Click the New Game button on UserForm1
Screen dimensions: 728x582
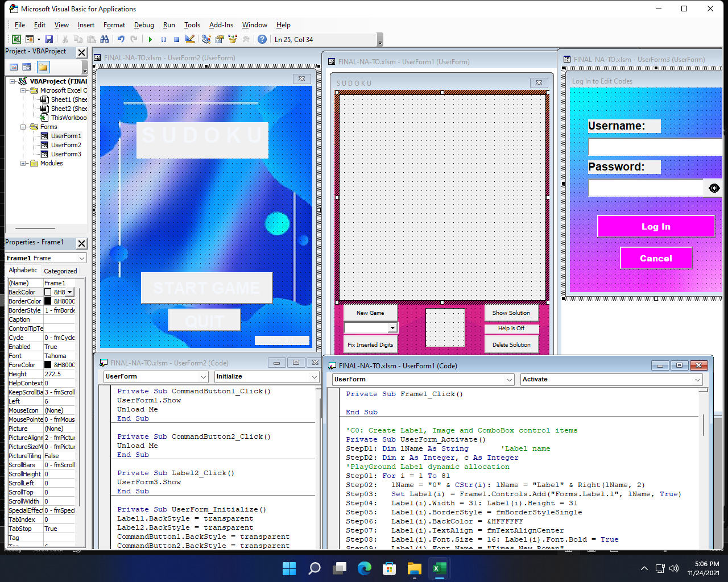click(x=370, y=313)
